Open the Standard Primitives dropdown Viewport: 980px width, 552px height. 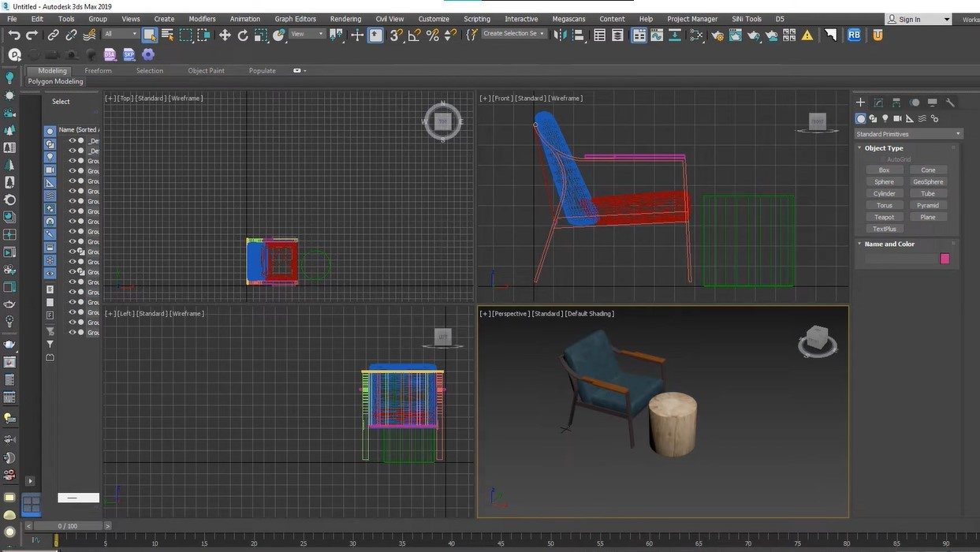[x=908, y=134]
